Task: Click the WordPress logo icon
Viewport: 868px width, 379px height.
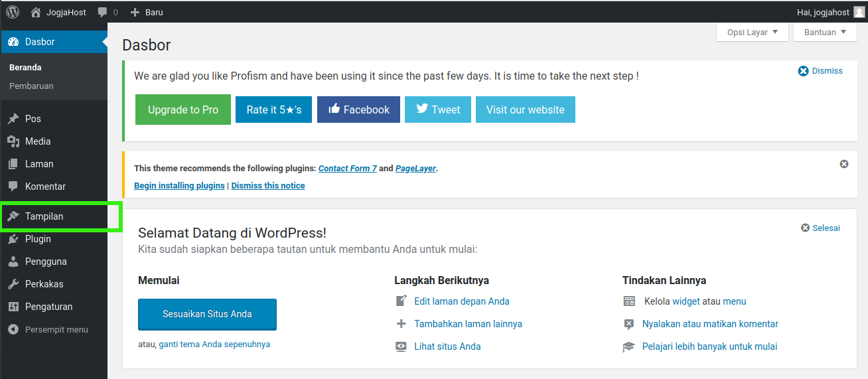Action: 13,12
